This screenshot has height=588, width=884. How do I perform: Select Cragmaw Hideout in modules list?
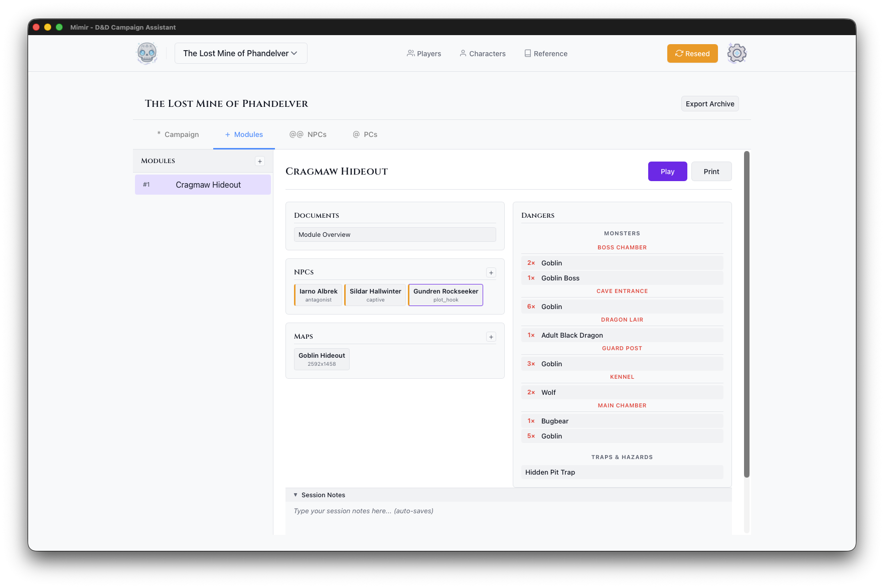point(203,185)
